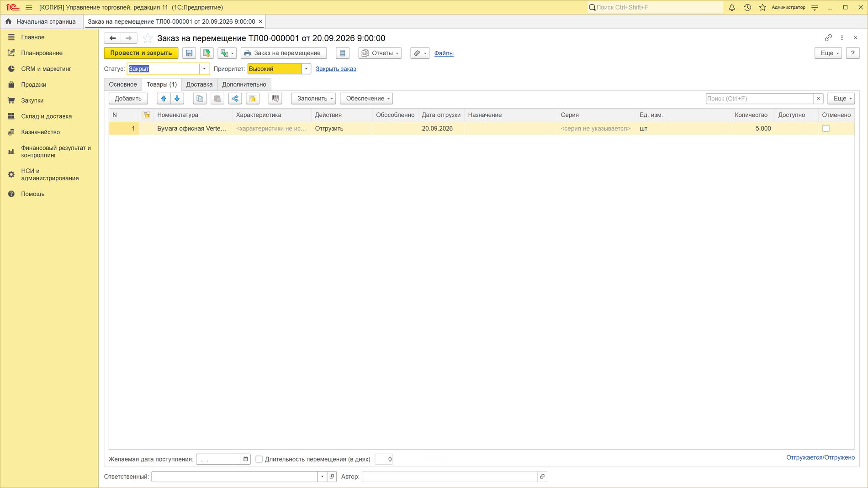Switch to the Основное tab
868x488 pixels.
pos(123,84)
